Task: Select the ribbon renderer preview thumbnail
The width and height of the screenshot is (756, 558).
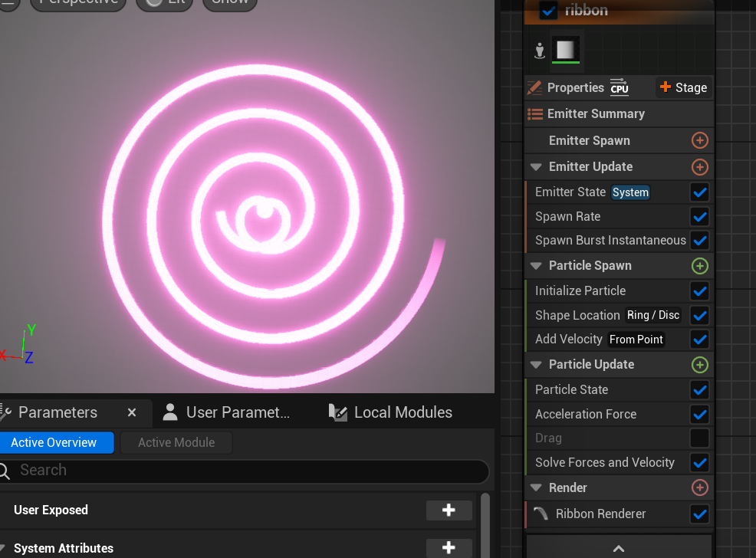Action: [x=565, y=51]
